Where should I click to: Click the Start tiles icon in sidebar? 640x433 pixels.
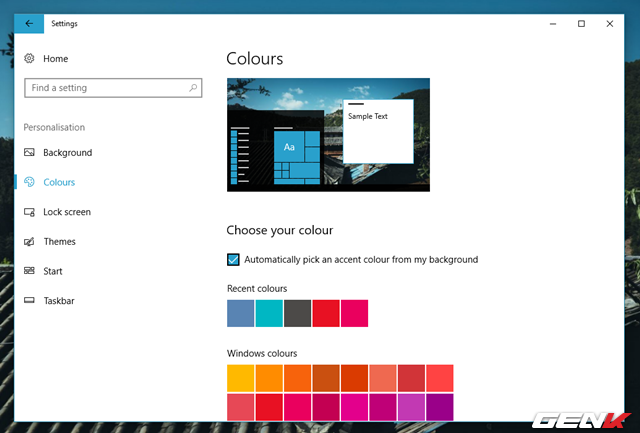pyautogui.click(x=29, y=271)
